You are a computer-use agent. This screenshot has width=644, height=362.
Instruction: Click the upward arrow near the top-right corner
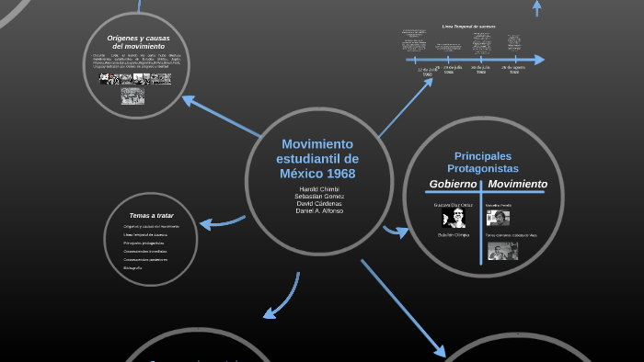[536, 8]
